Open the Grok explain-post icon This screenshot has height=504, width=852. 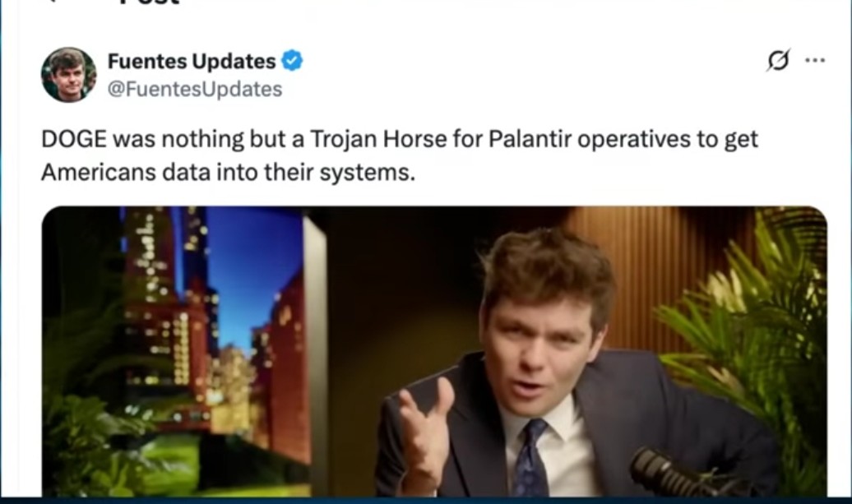coord(778,60)
